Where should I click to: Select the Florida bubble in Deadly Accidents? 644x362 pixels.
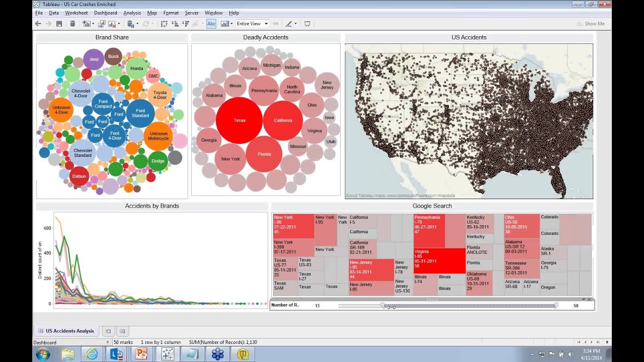pyautogui.click(x=264, y=154)
